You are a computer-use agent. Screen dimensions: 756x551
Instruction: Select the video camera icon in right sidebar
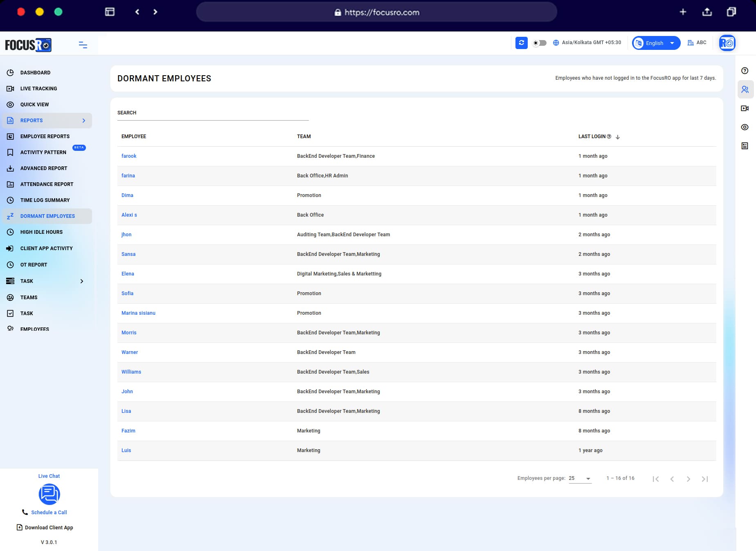coord(745,108)
